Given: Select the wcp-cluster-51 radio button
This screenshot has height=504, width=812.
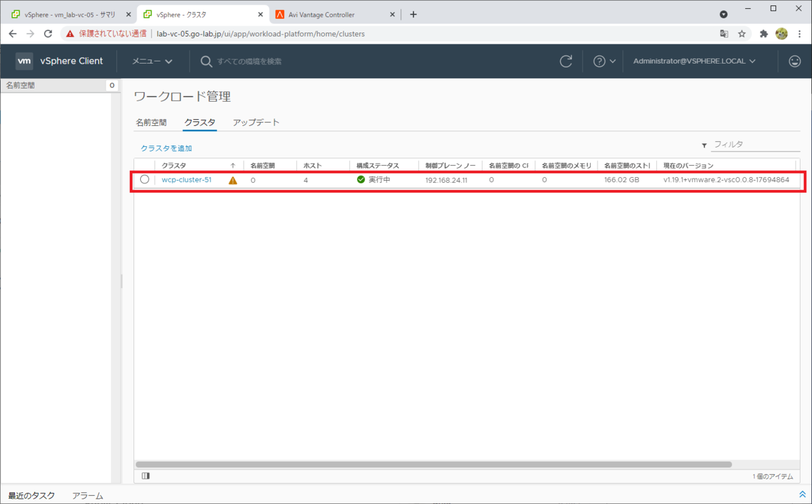Looking at the screenshot, I should coord(145,179).
